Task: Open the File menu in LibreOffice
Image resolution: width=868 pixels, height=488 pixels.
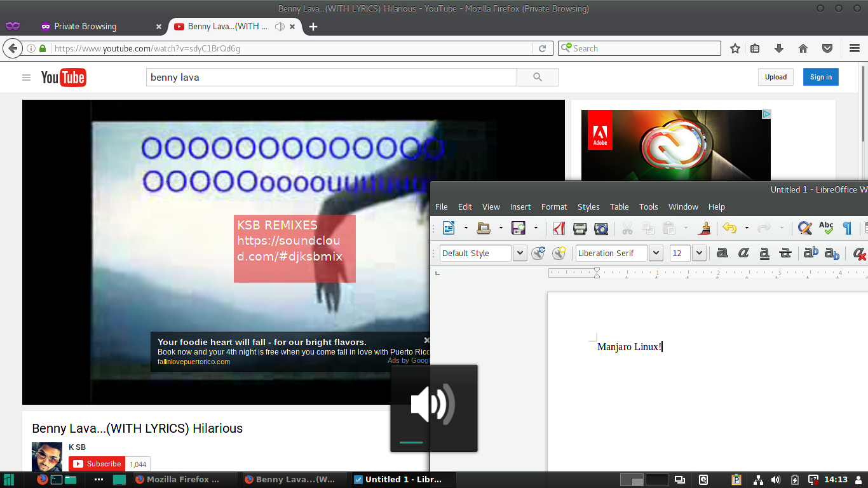Action: (x=441, y=207)
